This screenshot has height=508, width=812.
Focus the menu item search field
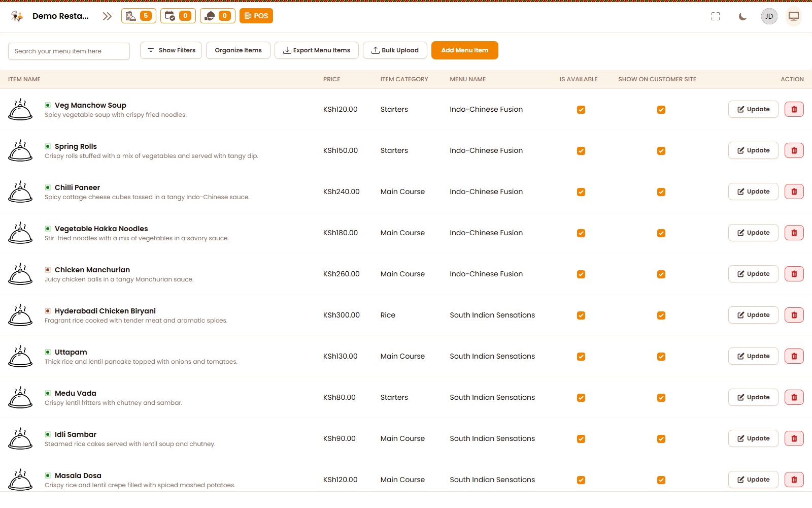tap(69, 51)
